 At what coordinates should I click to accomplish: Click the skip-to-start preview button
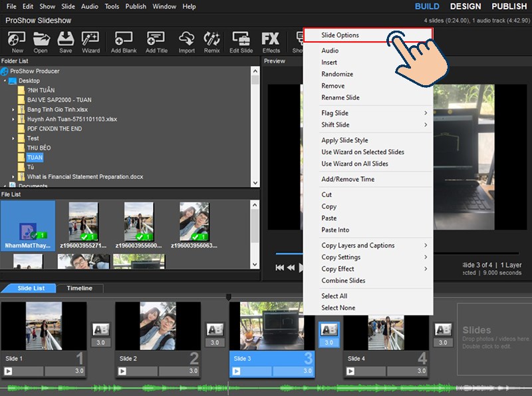point(280,268)
